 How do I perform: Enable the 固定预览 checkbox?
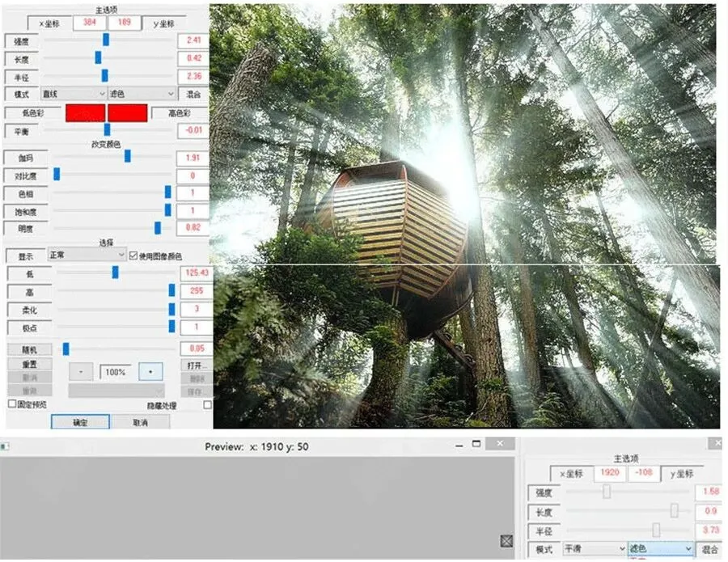pyautogui.click(x=12, y=404)
